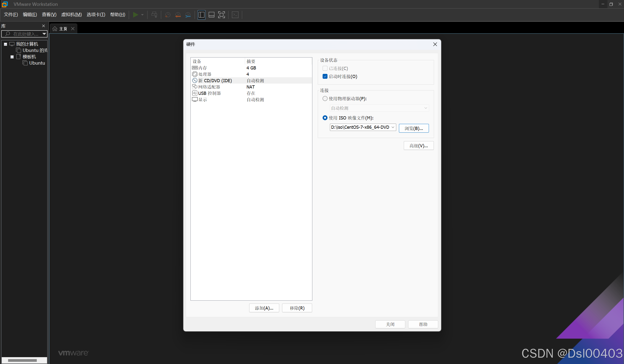This screenshot has height=364, width=624.
Task: Click the network adapter icon
Action: pyautogui.click(x=195, y=87)
